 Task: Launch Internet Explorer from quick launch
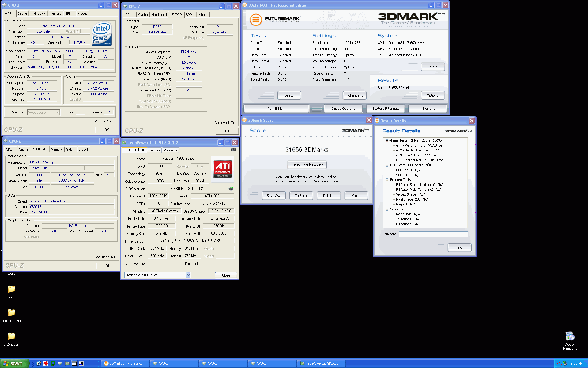[x=39, y=363]
